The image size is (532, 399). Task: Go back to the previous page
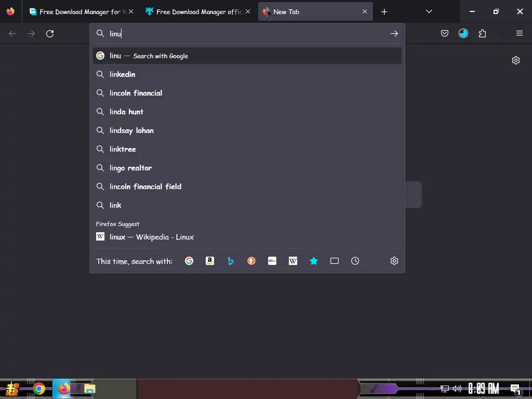tap(12, 34)
